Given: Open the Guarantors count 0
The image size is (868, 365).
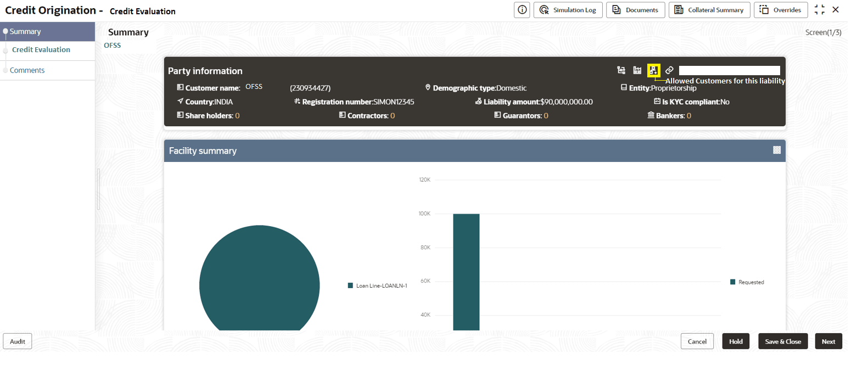Looking at the screenshot, I should click(x=546, y=116).
